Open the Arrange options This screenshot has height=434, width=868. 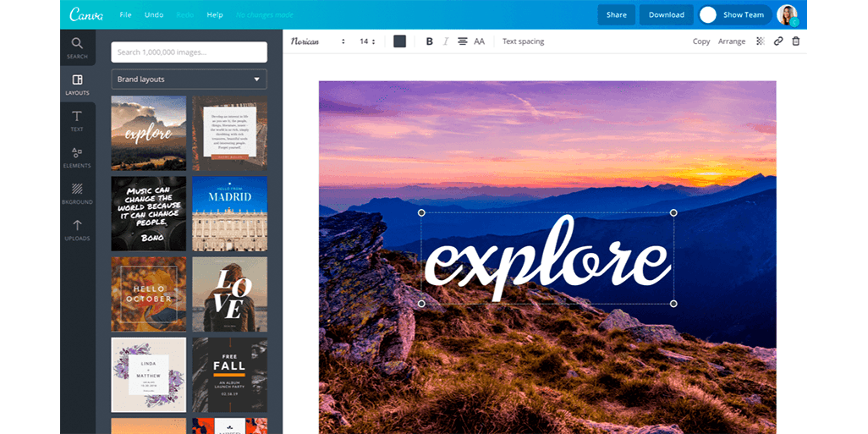[x=732, y=41]
